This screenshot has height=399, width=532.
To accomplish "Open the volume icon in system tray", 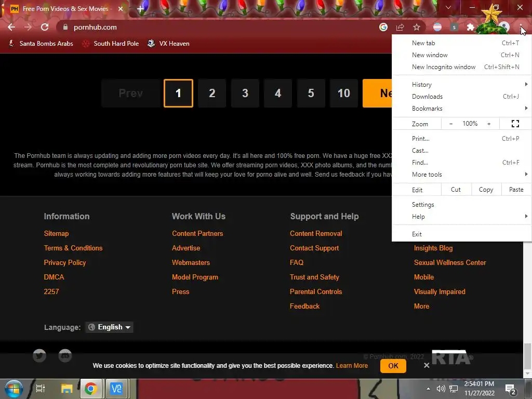I will [x=441, y=389].
